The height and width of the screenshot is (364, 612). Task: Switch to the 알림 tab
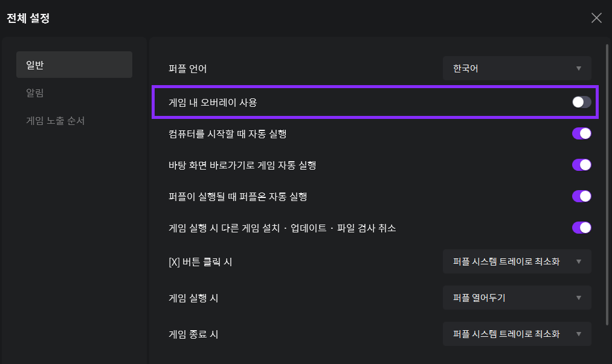coord(33,94)
